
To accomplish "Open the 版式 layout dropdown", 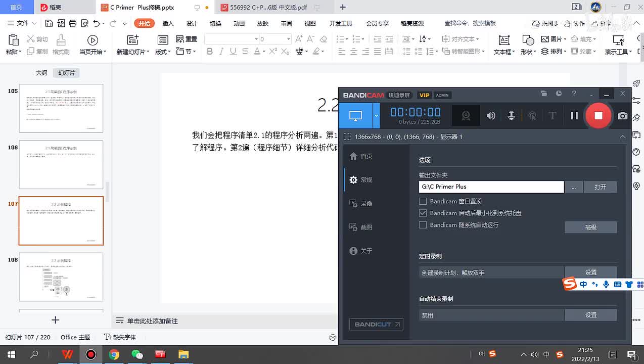I will (162, 52).
